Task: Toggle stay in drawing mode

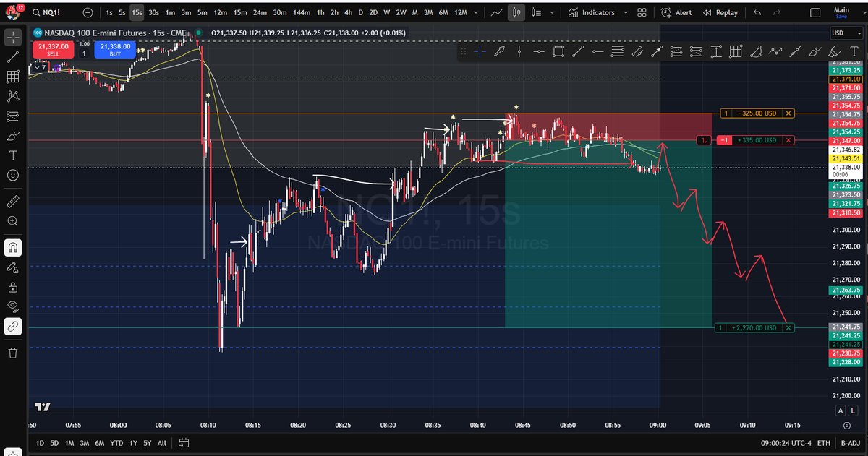Action: (13, 267)
